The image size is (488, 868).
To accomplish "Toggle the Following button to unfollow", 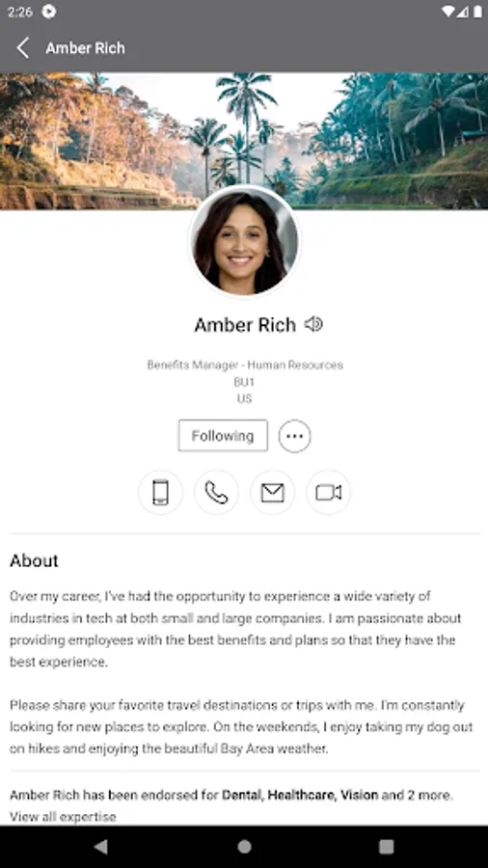I will (x=223, y=436).
